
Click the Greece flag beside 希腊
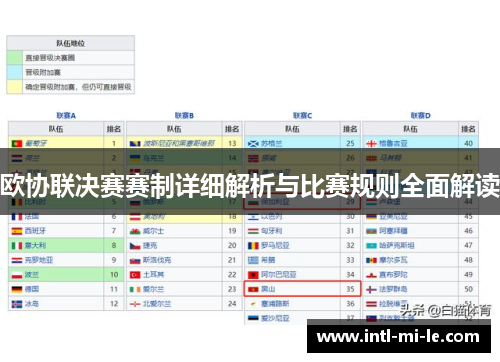point(253,260)
